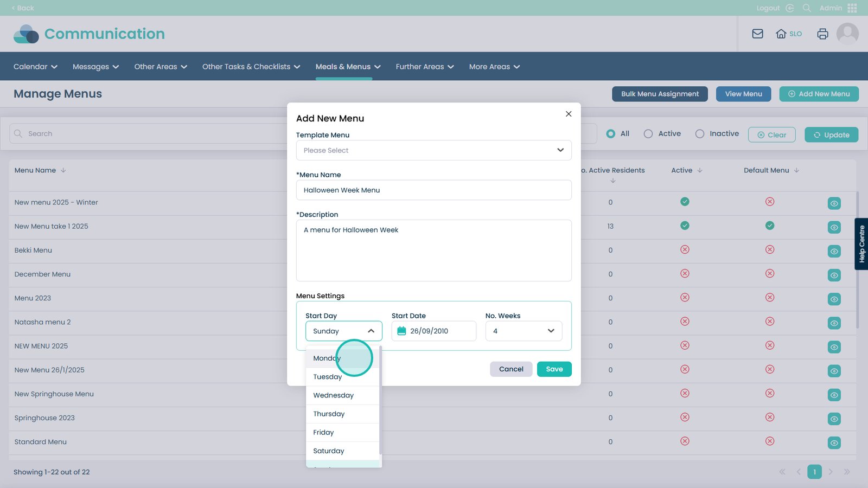The image size is (868, 488).
Task: Click eye icon for New menu 2025 - Winter
Action: pyautogui.click(x=834, y=203)
